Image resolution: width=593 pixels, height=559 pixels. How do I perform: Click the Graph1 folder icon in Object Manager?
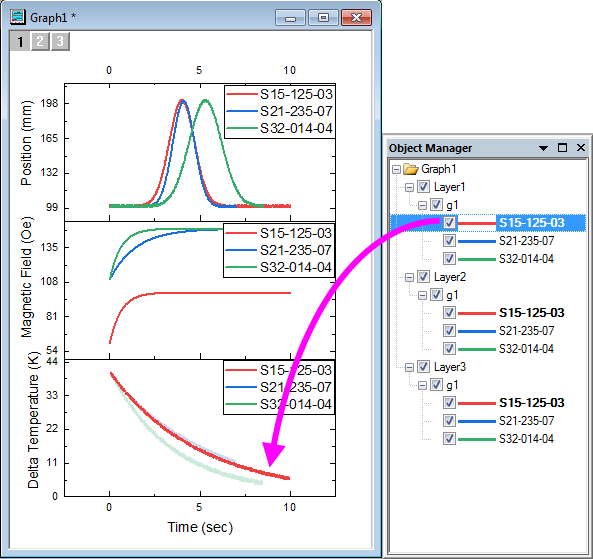tap(411, 169)
